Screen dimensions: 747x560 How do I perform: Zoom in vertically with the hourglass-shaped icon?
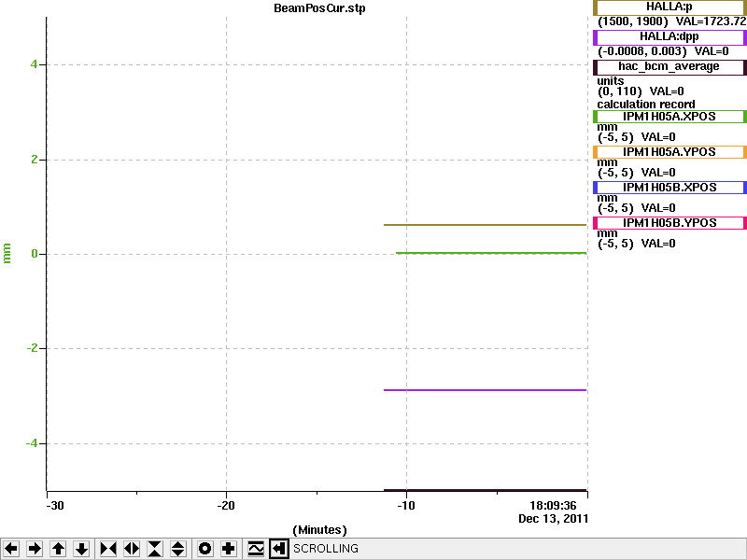(x=155, y=549)
